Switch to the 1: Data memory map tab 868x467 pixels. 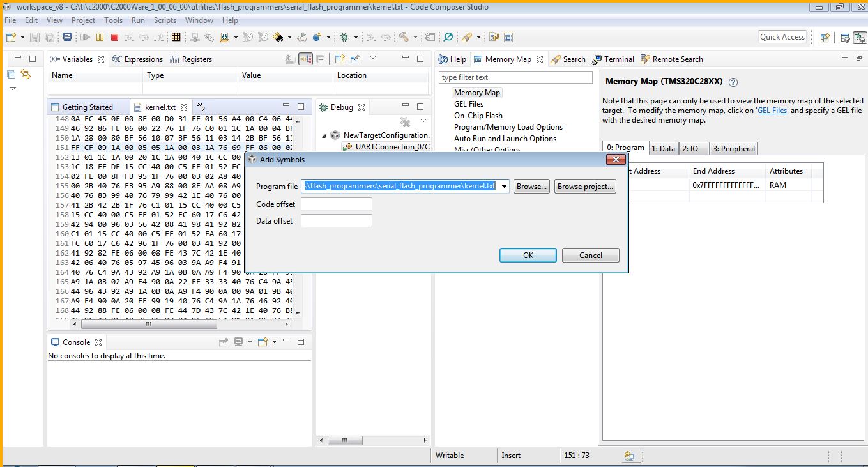[x=664, y=148]
